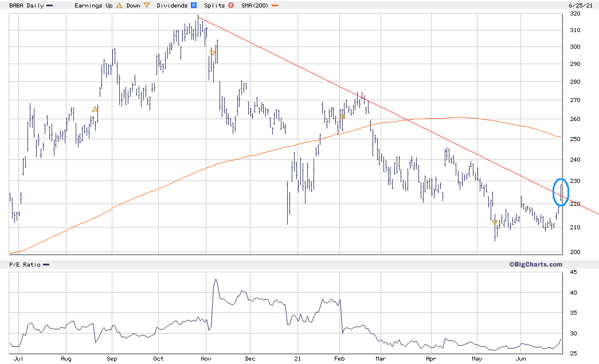This screenshot has width=599, height=364.
Task: Click the BABA Daily legend label
Action: pyautogui.click(x=27, y=5)
